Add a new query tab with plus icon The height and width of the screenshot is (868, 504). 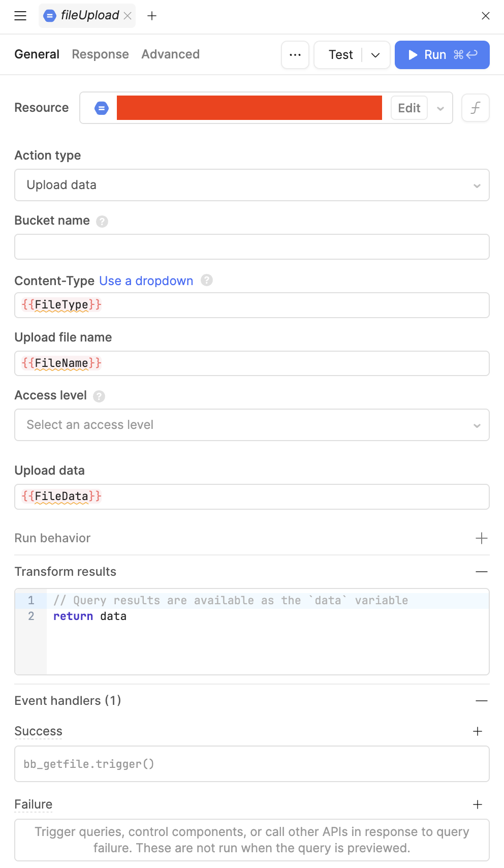point(151,16)
